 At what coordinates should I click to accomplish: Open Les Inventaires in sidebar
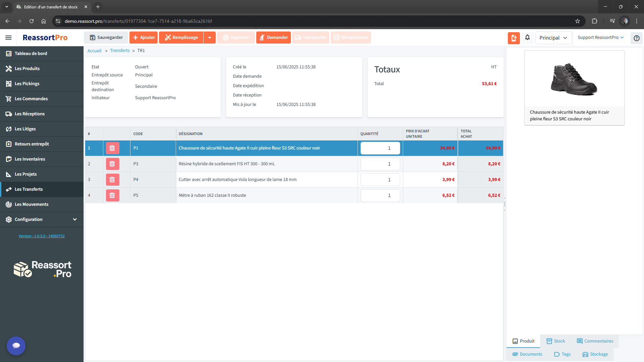tap(42, 159)
